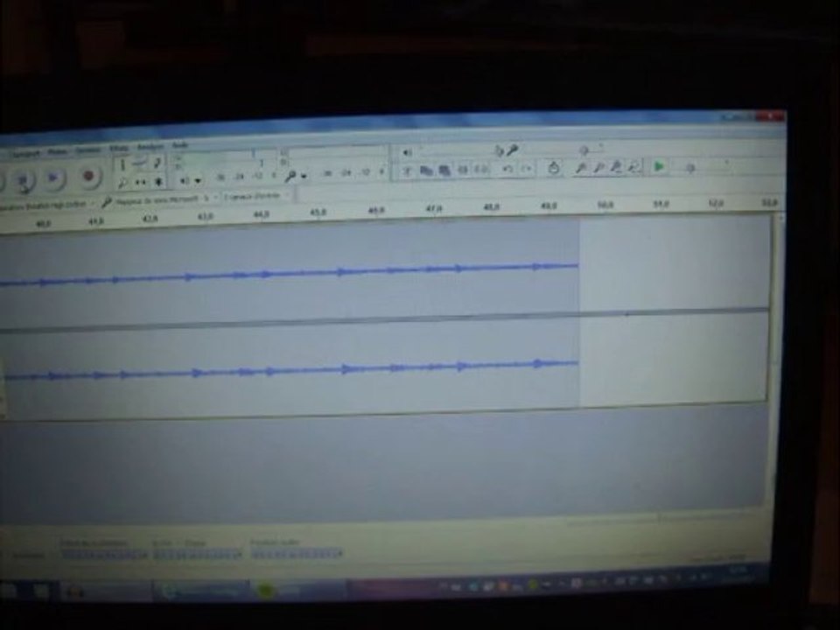Click the lower channel waveform
The width and height of the screenshot is (840, 630).
(x=292, y=368)
